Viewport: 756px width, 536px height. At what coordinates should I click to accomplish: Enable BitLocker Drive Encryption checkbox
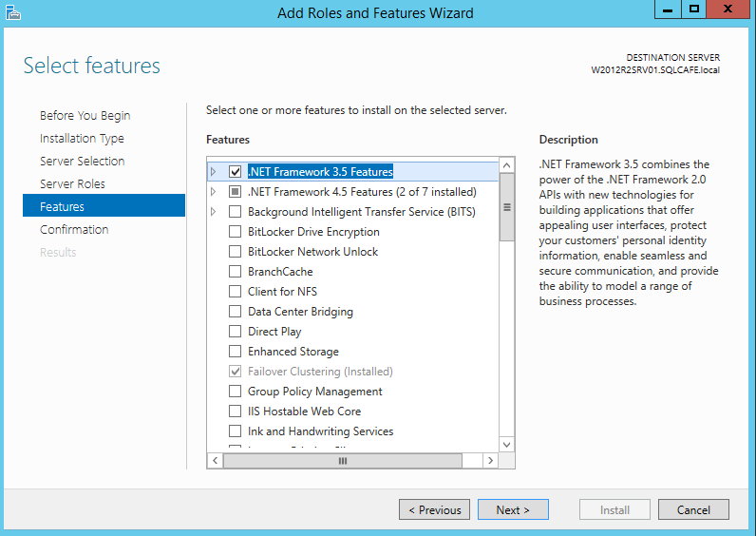tap(236, 232)
